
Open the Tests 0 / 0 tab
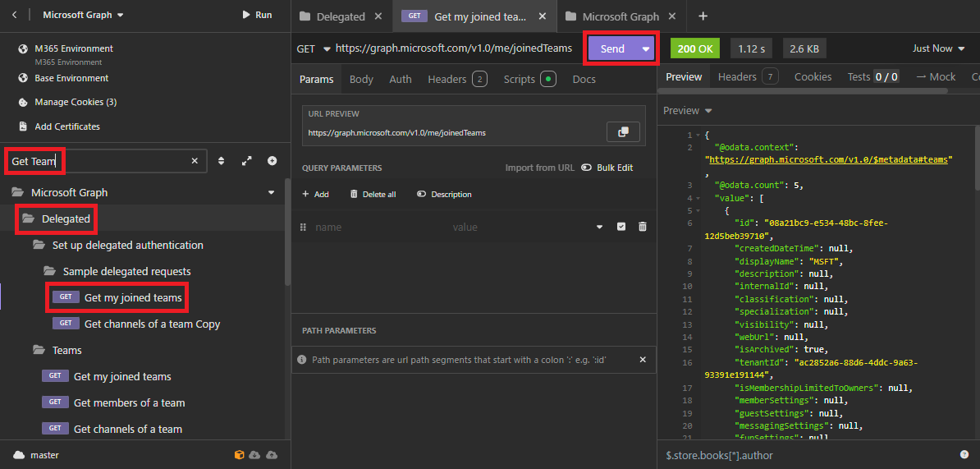(x=873, y=77)
